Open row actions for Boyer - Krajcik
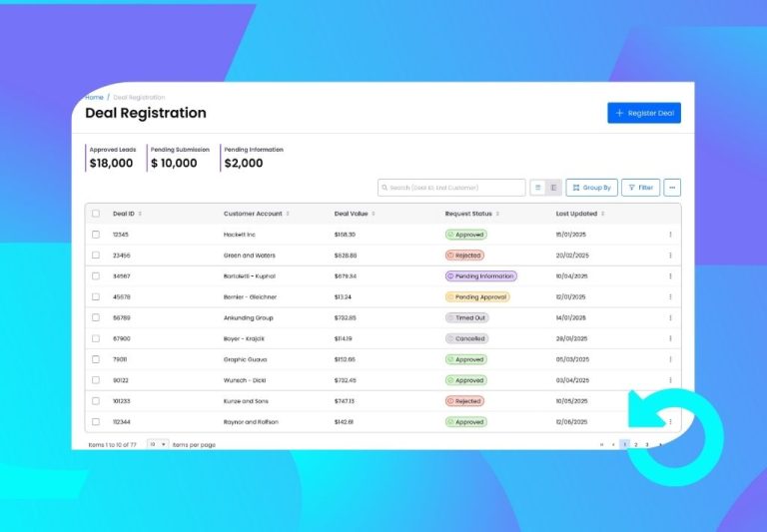 (x=670, y=338)
